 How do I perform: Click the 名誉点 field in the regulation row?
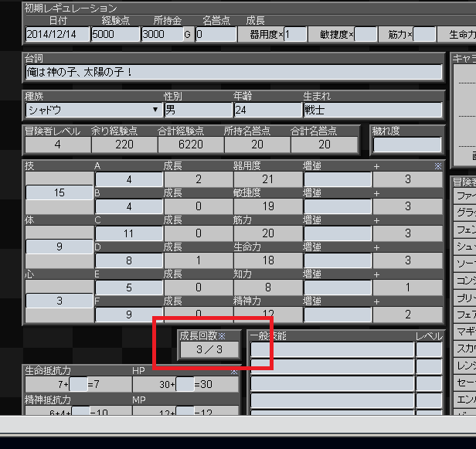[216, 34]
